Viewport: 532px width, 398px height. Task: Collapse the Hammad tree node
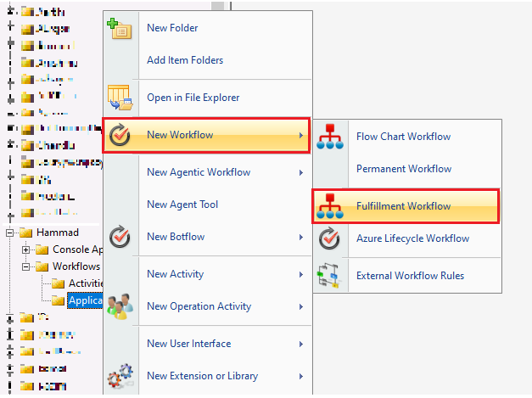(9, 233)
